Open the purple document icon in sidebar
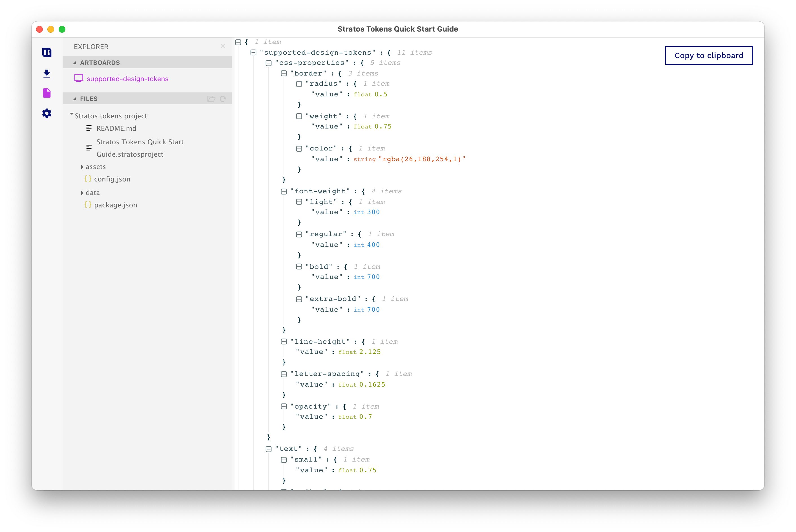Image resolution: width=796 pixels, height=532 pixels. coord(47,93)
